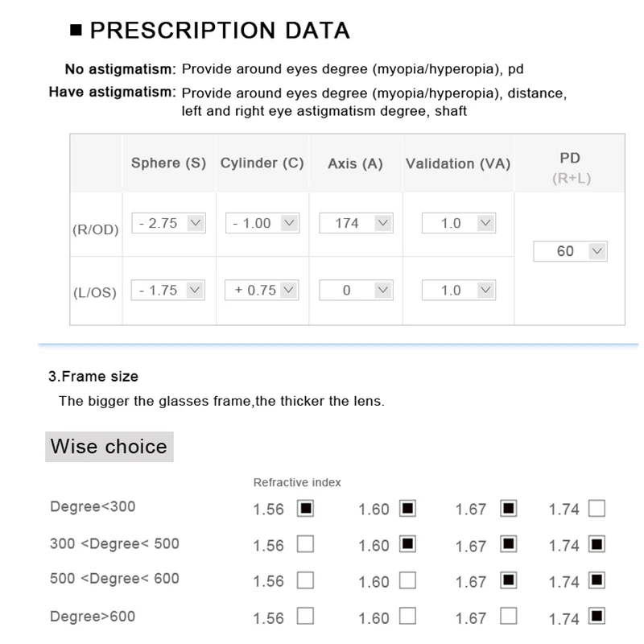
Task: Click the Wise choice label
Action: (x=109, y=446)
